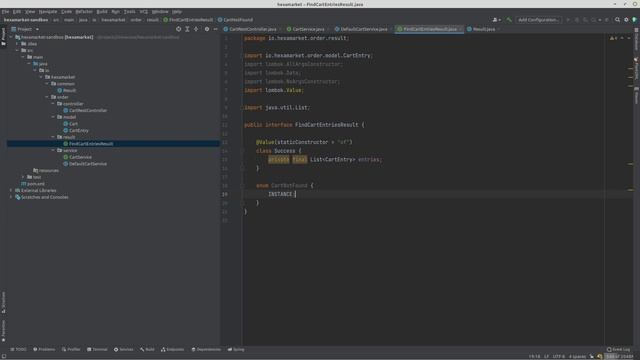The width and height of the screenshot is (640, 360).
Task: Click the Run arrow icon in toolbar
Action: [568, 20]
